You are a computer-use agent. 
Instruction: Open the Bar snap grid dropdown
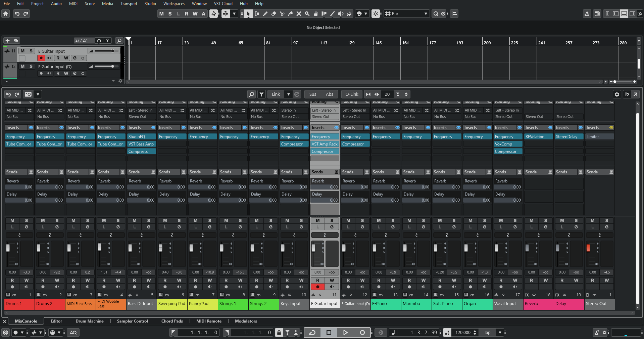pos(426,14)
